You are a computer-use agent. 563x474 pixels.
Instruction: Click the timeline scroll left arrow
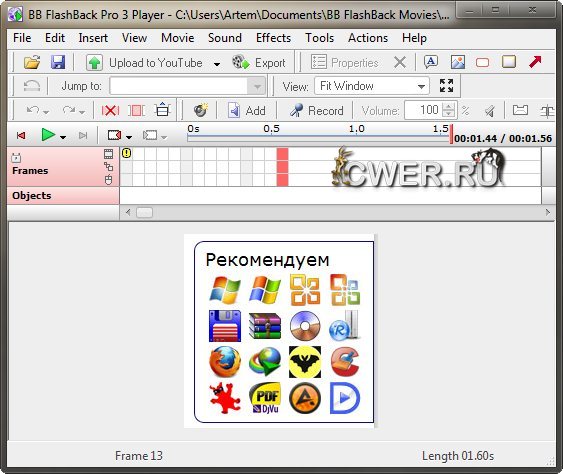128,212
